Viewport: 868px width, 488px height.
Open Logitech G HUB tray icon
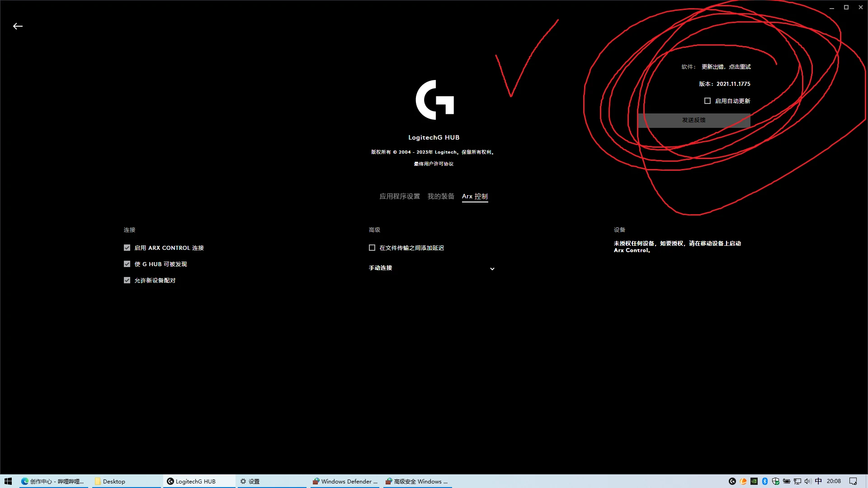732,481
